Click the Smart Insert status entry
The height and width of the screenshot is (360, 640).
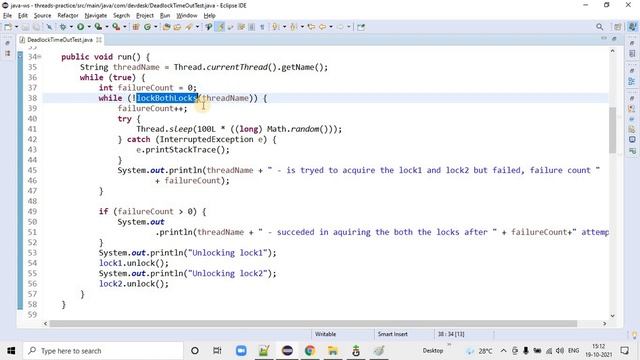392,334
